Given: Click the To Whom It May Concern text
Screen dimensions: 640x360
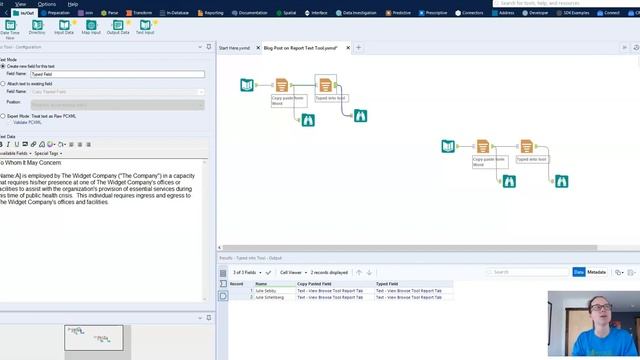Looking at the screenshot, I should tap(30, 163).
